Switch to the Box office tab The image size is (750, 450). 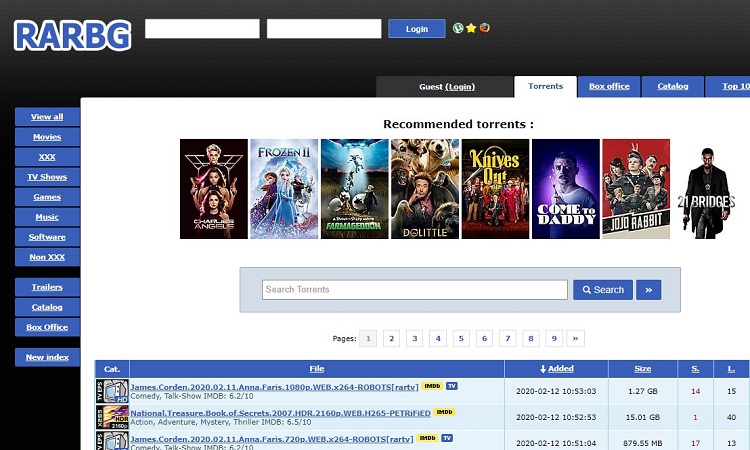[x=609, y=87]
